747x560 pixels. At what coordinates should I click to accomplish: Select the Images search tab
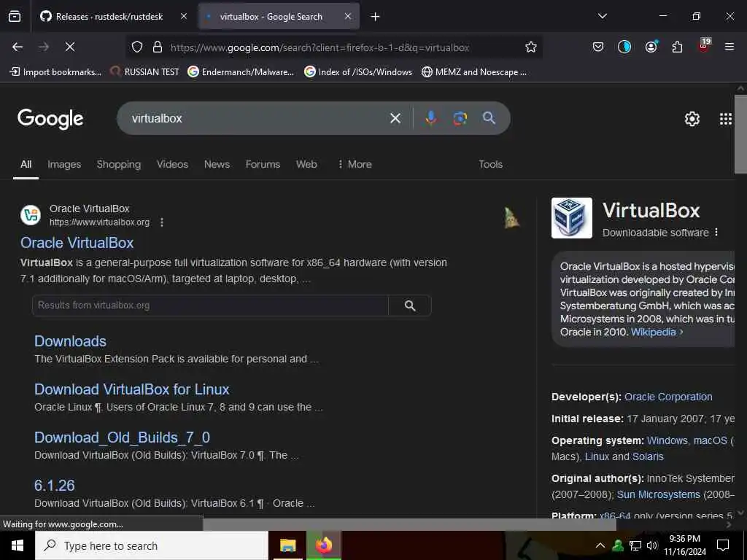click(x=64, y=164)
